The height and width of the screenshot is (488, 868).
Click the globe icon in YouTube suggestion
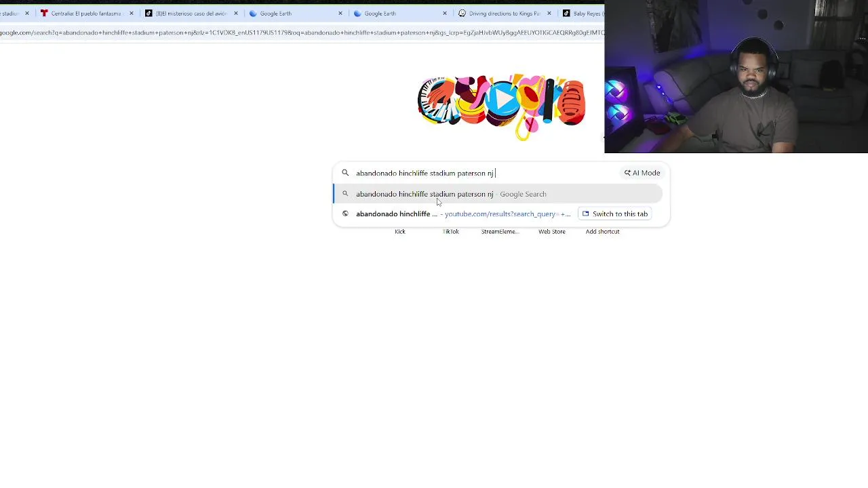pos(345,213)
